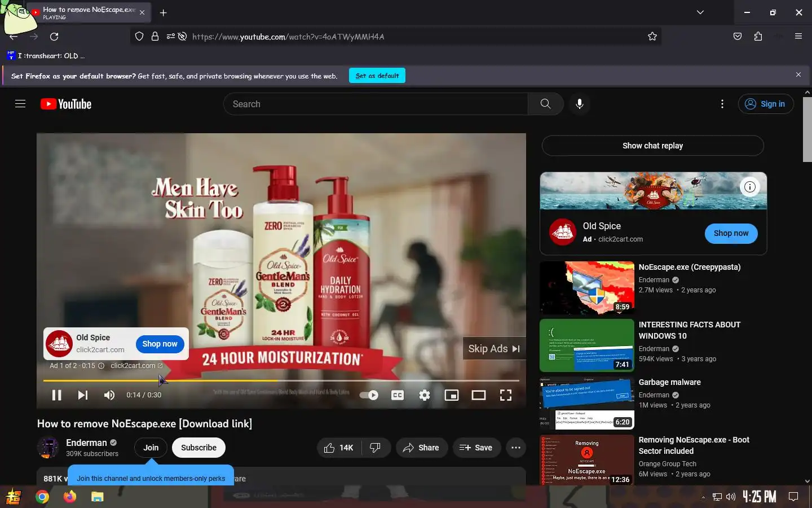812x508 pixels.
Task: Save video to playlist
Action: click(476, 448)
